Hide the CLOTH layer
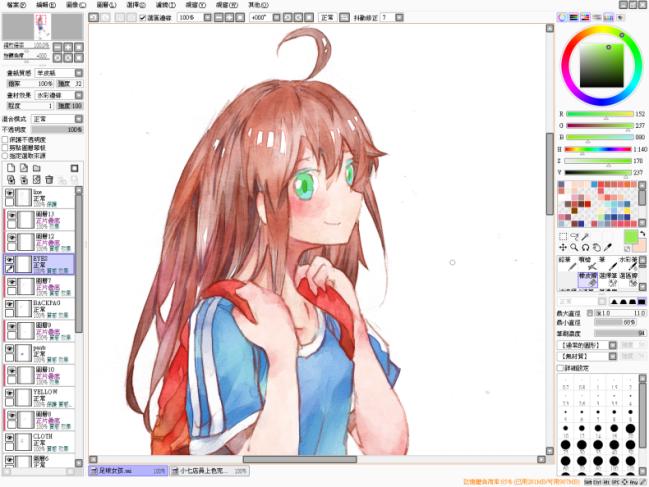649x487 pixels. [10, 437]
